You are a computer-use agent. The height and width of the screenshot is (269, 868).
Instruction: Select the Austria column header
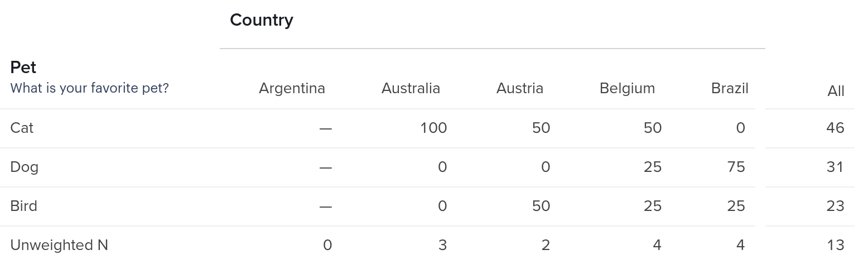coord(519,88)
